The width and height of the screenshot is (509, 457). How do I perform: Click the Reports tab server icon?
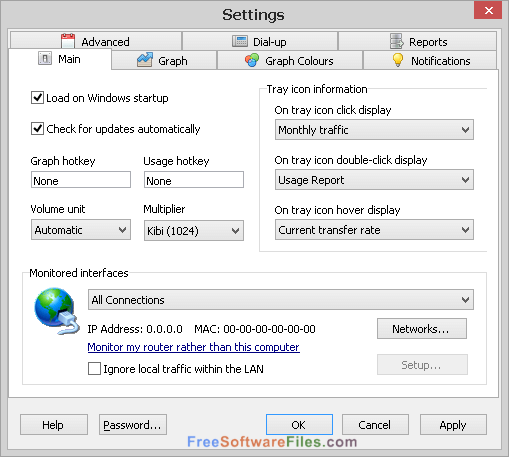click(x=397, y=41)
